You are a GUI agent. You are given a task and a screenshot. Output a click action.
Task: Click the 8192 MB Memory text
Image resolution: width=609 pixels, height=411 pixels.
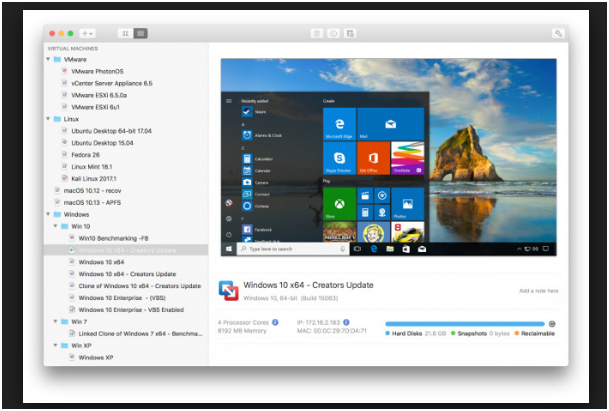coord(242,331)
